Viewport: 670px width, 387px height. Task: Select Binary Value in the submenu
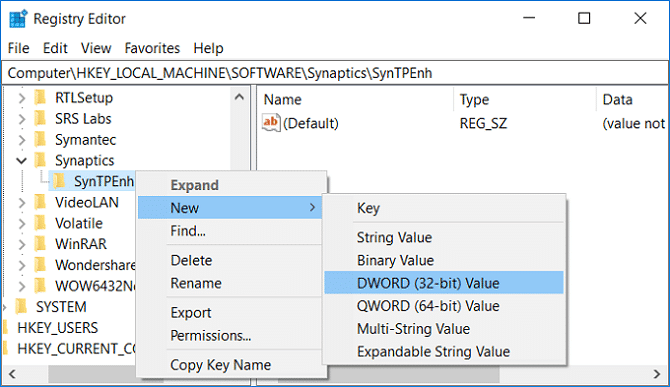click(x=444, y=260)
